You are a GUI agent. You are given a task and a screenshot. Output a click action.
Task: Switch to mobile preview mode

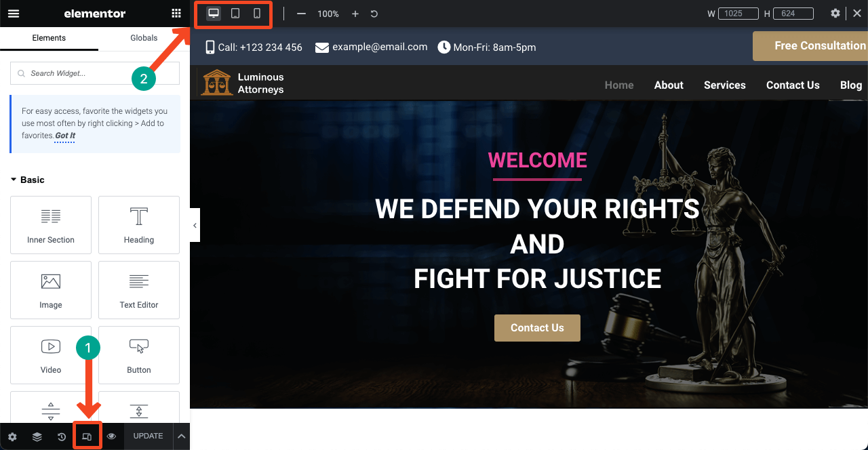pos(257,14)
